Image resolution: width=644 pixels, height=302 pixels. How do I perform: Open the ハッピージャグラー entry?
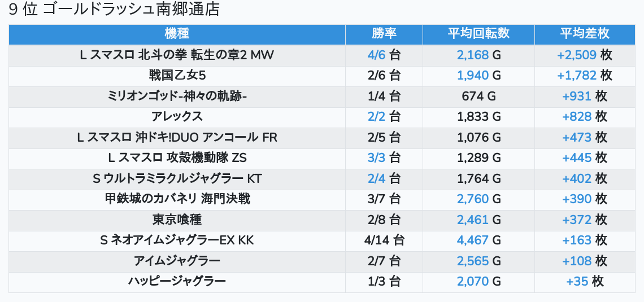tap(177, 282)
